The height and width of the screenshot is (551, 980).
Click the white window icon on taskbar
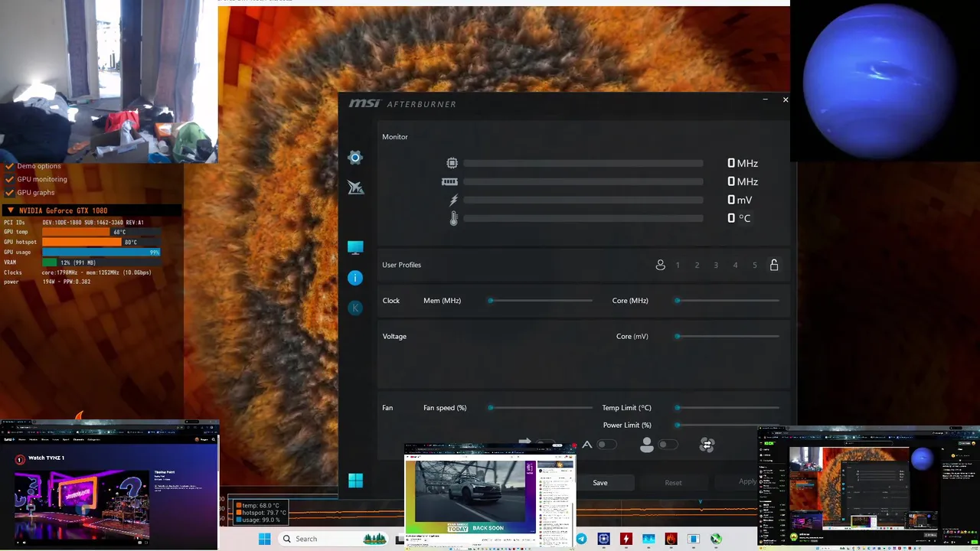coord(694,539)
